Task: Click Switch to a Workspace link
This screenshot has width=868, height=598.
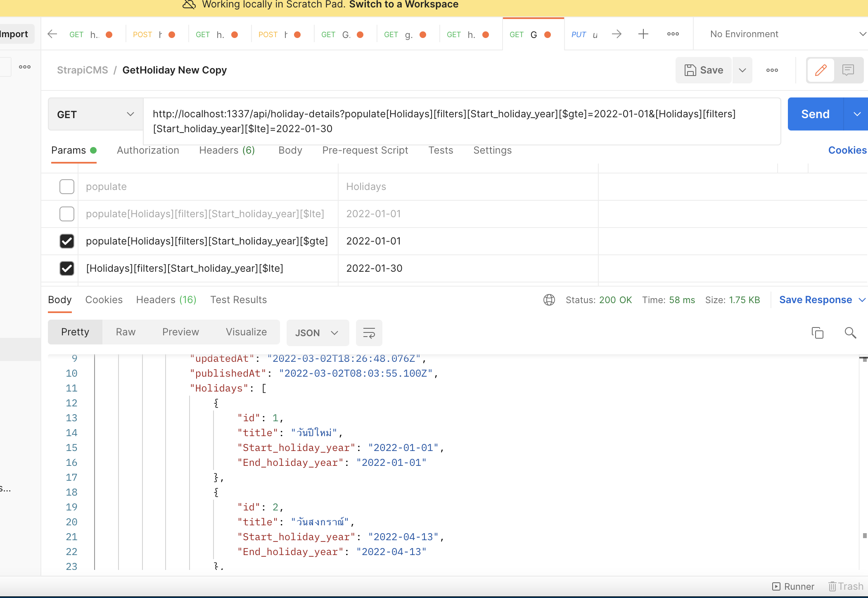Action: pyautogui.click(x=403, y=5)
